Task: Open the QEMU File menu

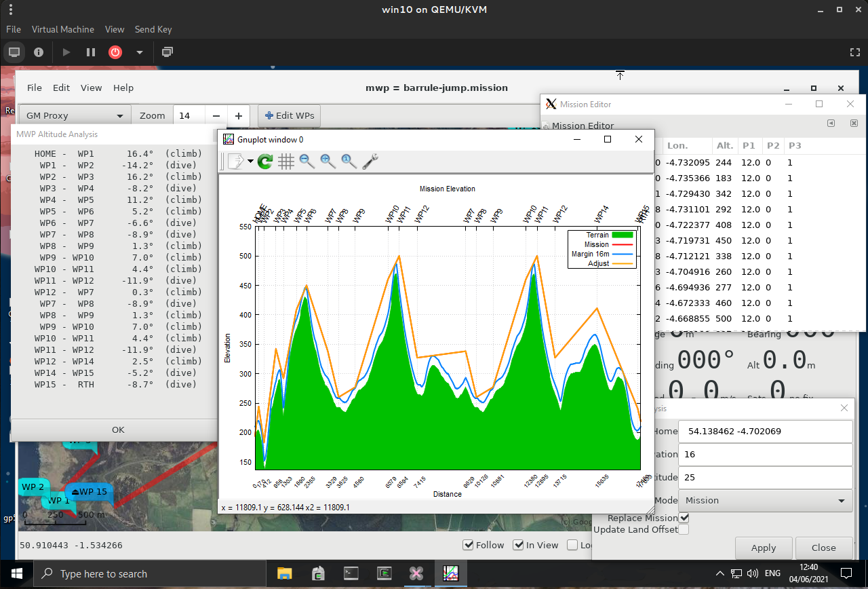Action: point(14,29)
